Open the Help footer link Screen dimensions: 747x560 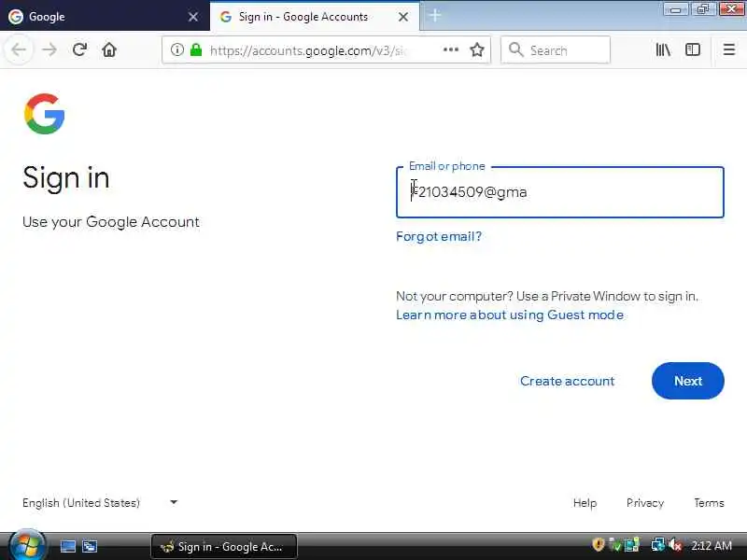(x=585, y=503)
